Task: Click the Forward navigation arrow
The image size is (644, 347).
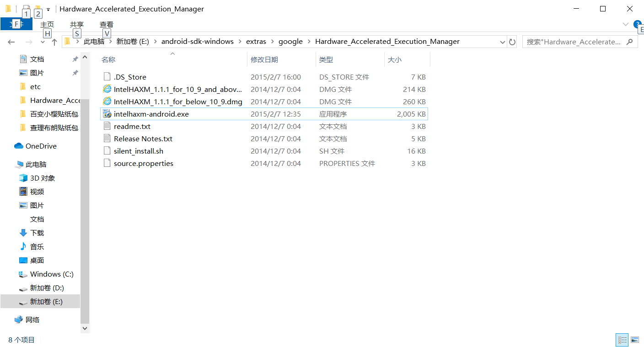Action: pyautogui.click(x=29, y=42)
